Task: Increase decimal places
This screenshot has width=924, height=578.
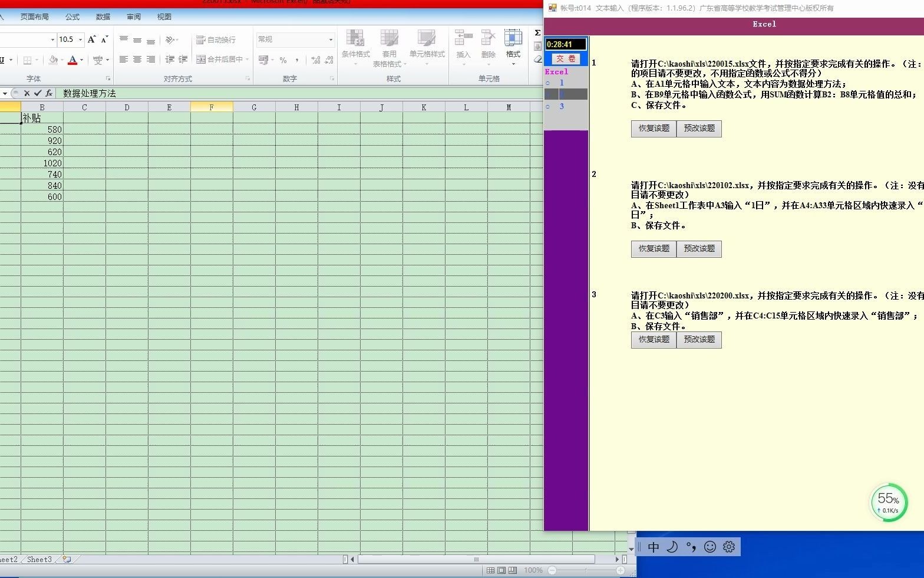Action: click(x=316, y=60)
